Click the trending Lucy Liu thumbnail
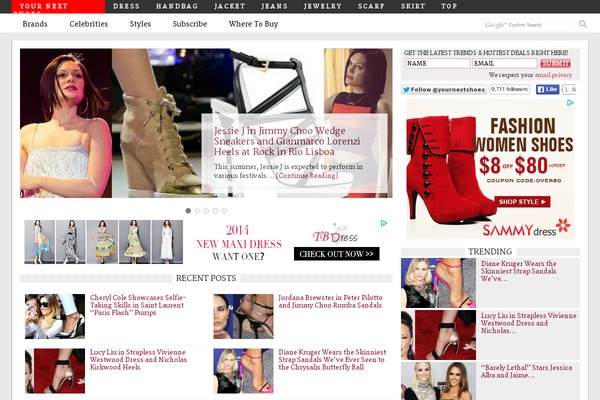 tap(439, 335)
